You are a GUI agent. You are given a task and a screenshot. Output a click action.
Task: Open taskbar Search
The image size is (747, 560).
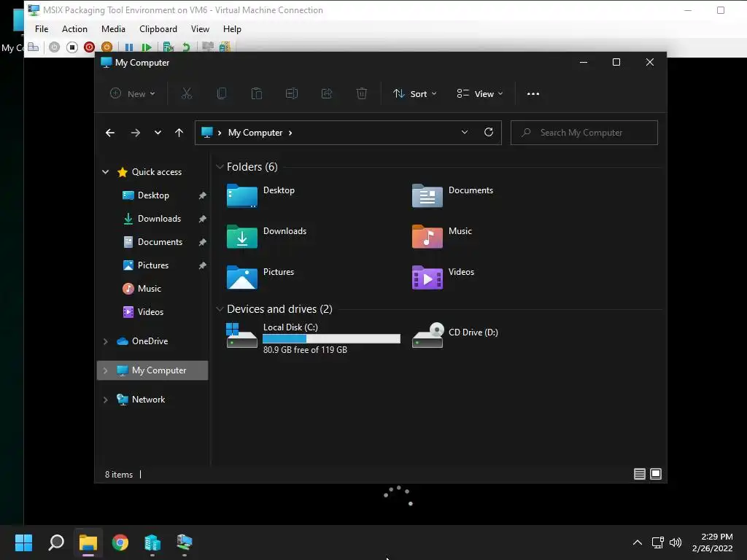click(56, 542)
